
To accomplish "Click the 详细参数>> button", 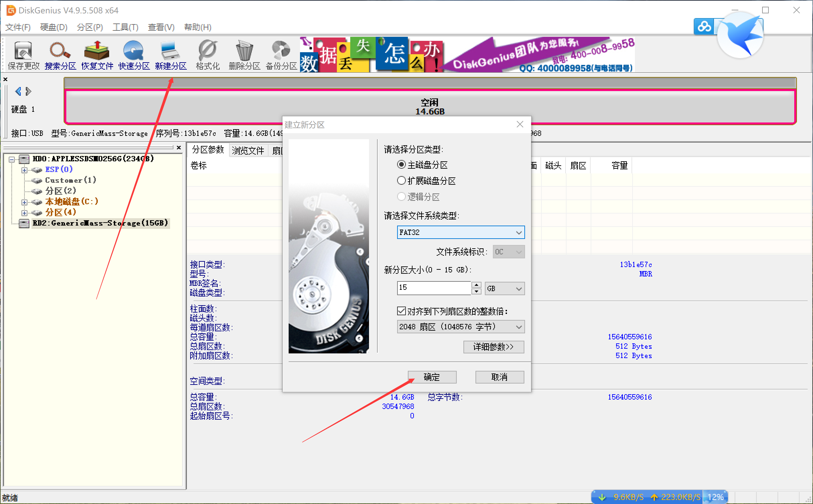I will [x=494, y=347].
